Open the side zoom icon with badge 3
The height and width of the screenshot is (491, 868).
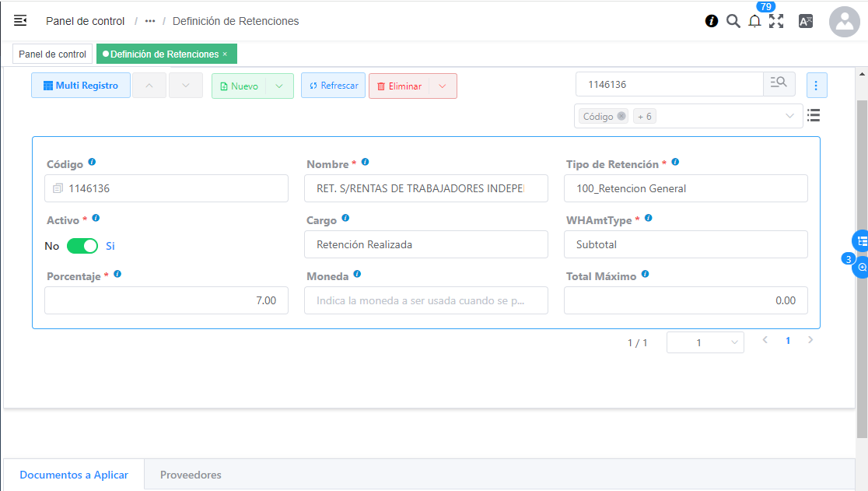point(861,268)
